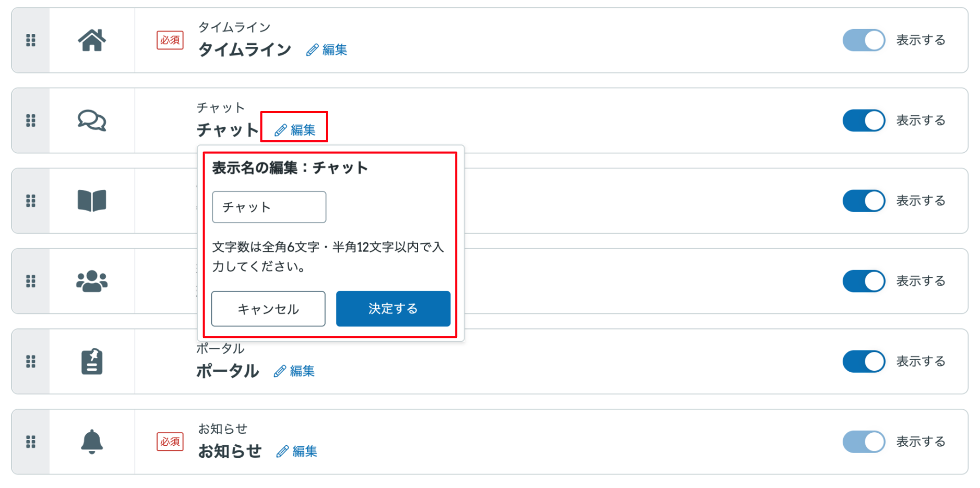Disable the 表示する toggle for タイムライン
Viewport: 980px width, 488px height.
pos(864,40)
